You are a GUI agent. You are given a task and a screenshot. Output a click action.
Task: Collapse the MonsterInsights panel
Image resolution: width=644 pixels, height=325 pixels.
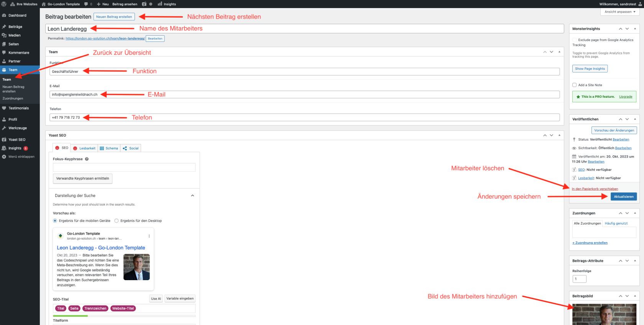point(635,29)
